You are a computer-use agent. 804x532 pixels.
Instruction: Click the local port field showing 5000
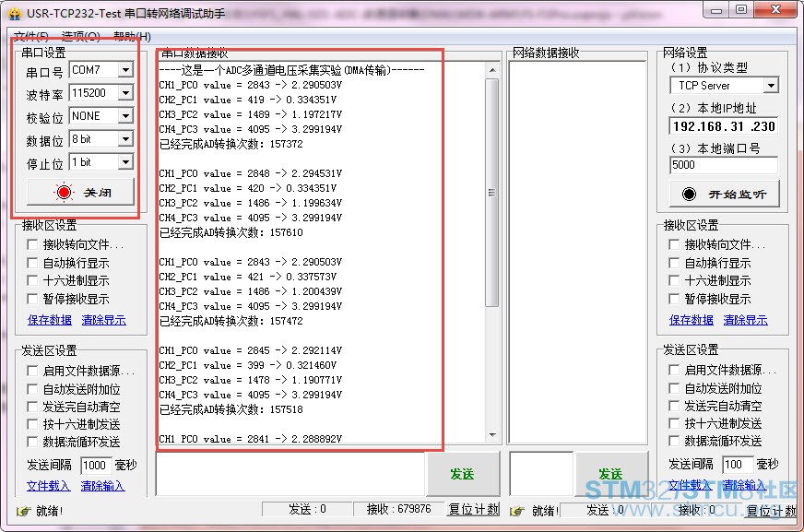click(724, 165)
